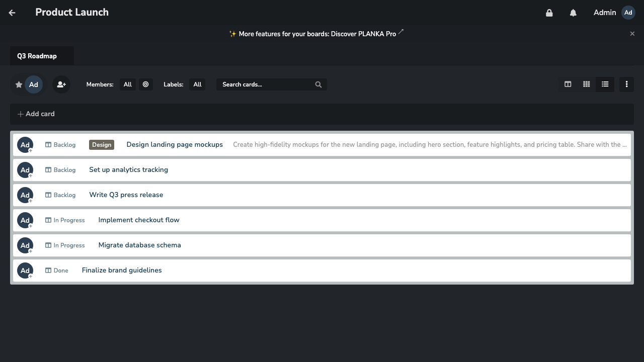Switch to grid view

587,84
